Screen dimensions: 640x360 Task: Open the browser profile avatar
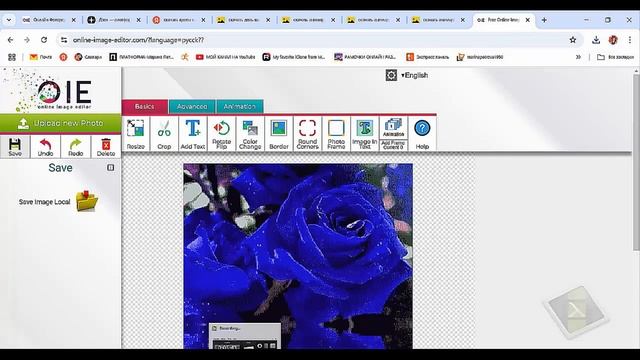click(x=613, y=40)
